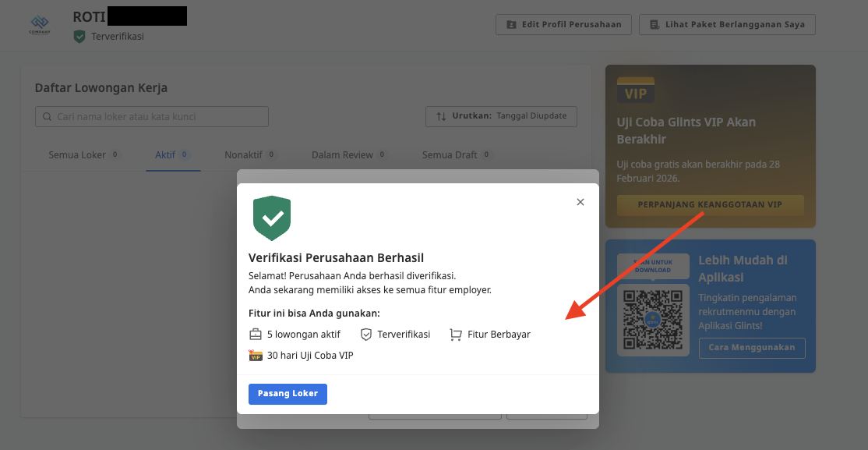Click the briefcase icon for 5 lowongan aktif
Viewport: 868px width, 450px height.
(256, 335)
